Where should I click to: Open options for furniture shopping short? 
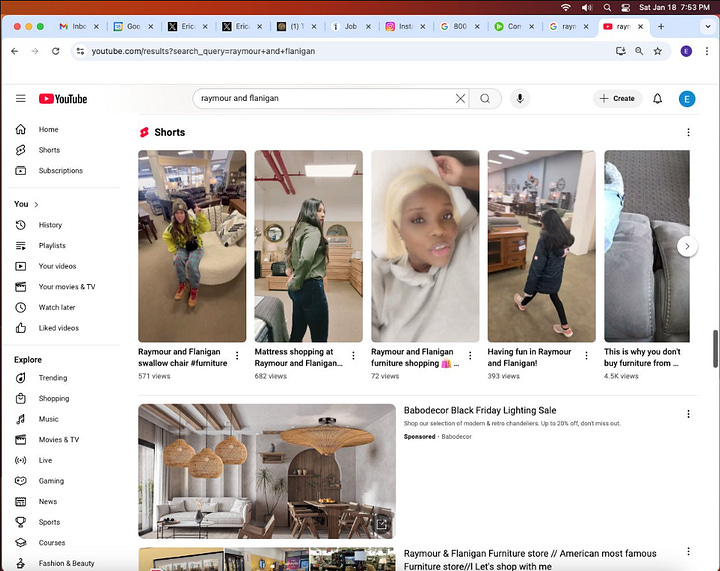tap(470, 355)
